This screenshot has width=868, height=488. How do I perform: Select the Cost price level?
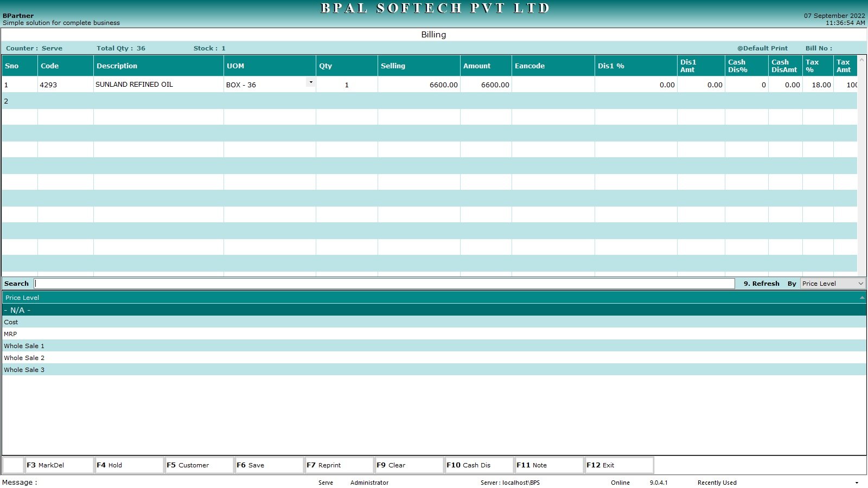(x=11, y=322)
